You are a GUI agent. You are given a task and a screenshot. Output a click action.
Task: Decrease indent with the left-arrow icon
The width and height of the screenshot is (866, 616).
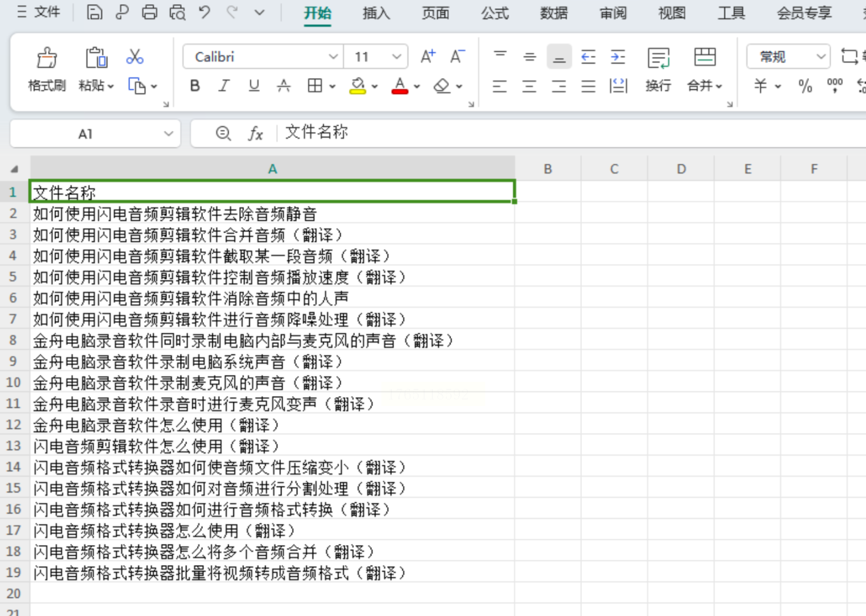588,57
